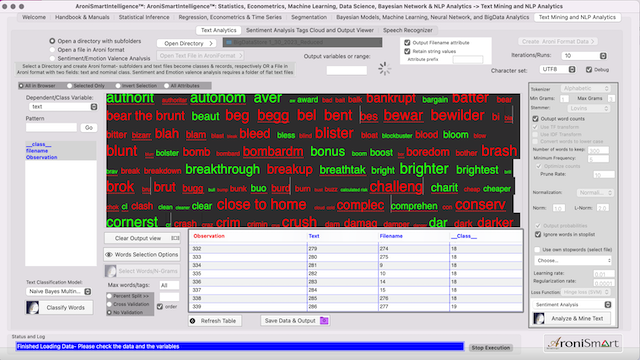Switch to Speech Recognizer tab
Image resolution: width=640 pixels, height=360 pixels.
pos(407,30)
